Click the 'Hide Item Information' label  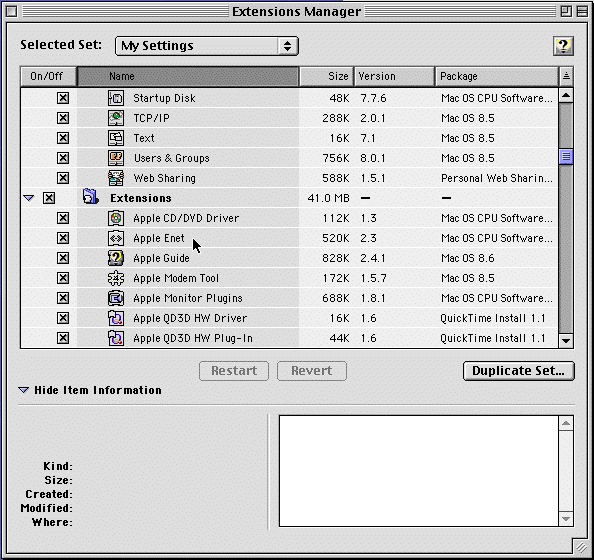pyautogui.click(x=98, y=390)
